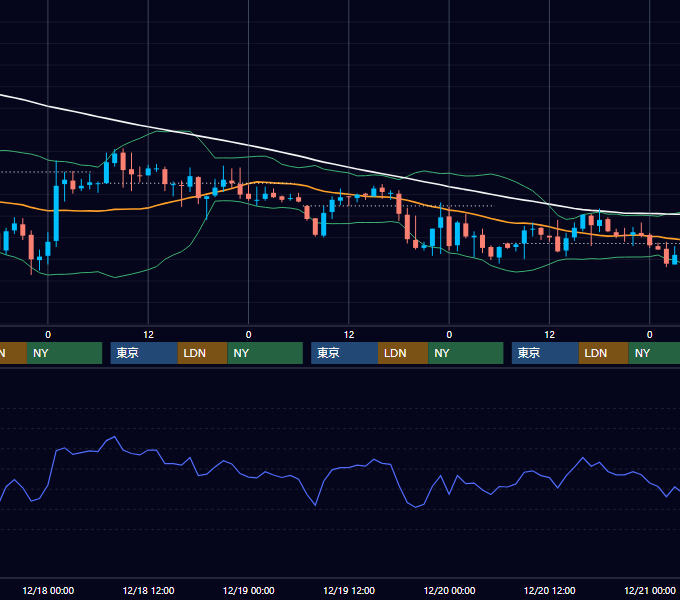Select the 12/18 12:00 time axis label

pos(148,590)
